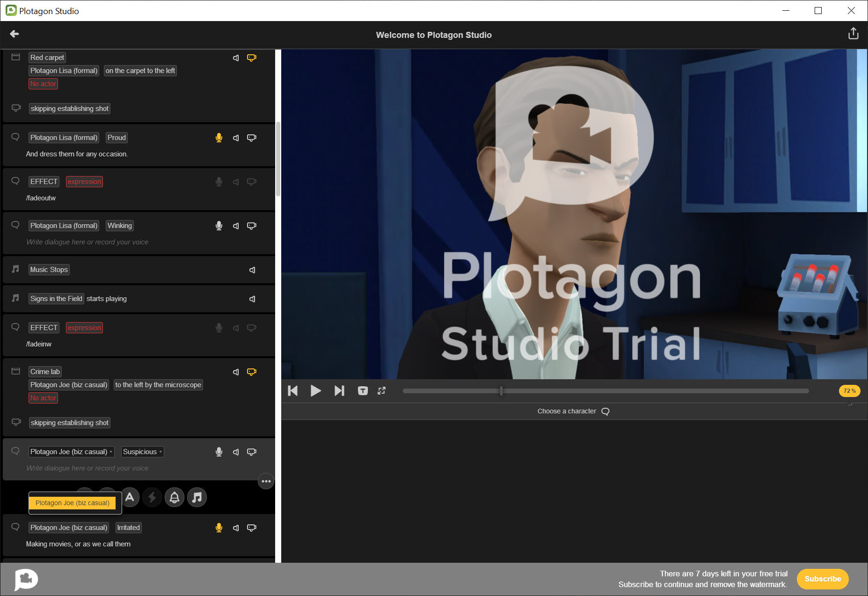Add a sound effect with bell icon
Viewport: 868px width, 596px height.
(175, 497)
